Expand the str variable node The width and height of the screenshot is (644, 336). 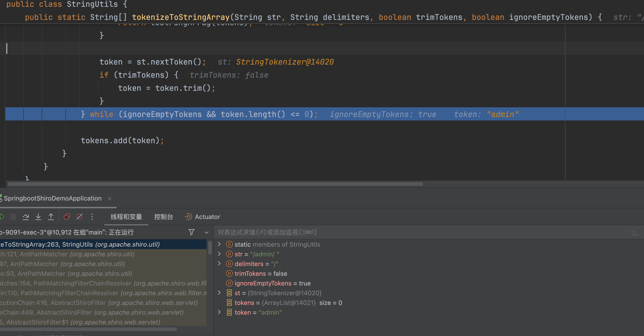(219, 254)
